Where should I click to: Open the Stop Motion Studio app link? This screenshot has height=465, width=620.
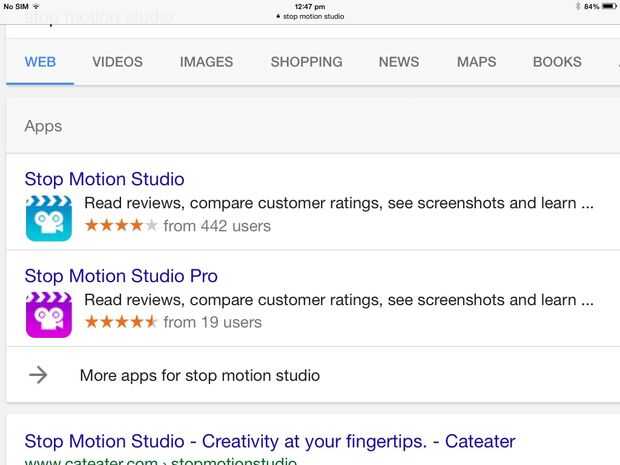click(x=104, y=180)
